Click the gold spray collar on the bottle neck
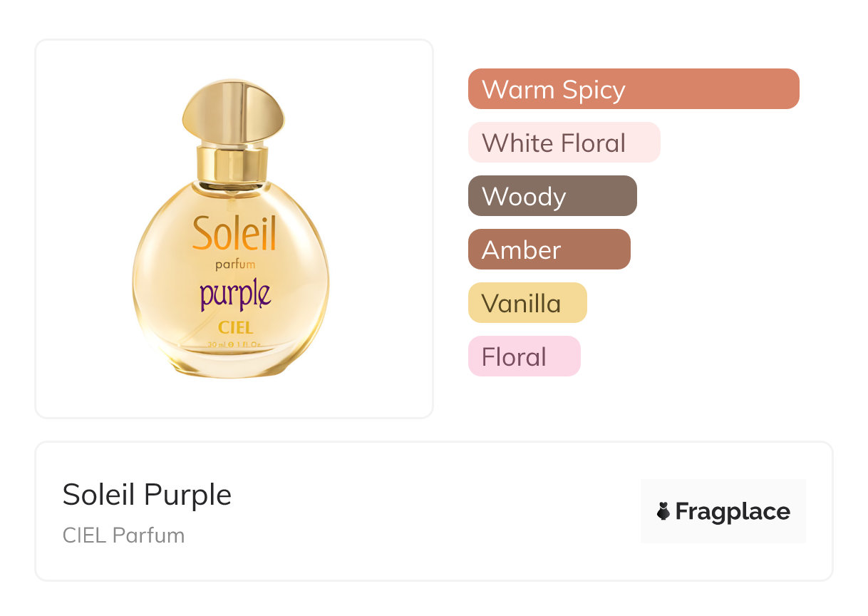The width and height of the screenshot is (868, 616). pyautogui.click(x=232, y=163)
